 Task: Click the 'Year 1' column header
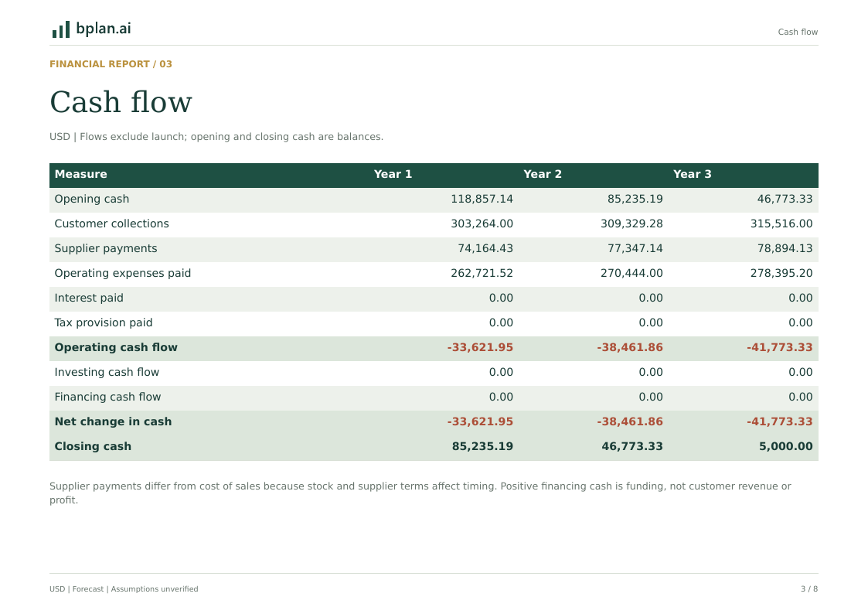[393, 175]
